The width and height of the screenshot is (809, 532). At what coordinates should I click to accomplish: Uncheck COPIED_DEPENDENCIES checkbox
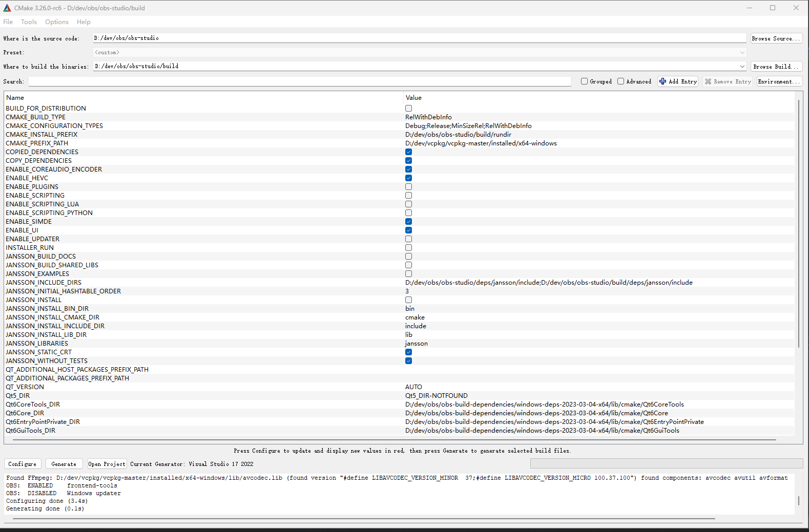[x=408, y=152]
